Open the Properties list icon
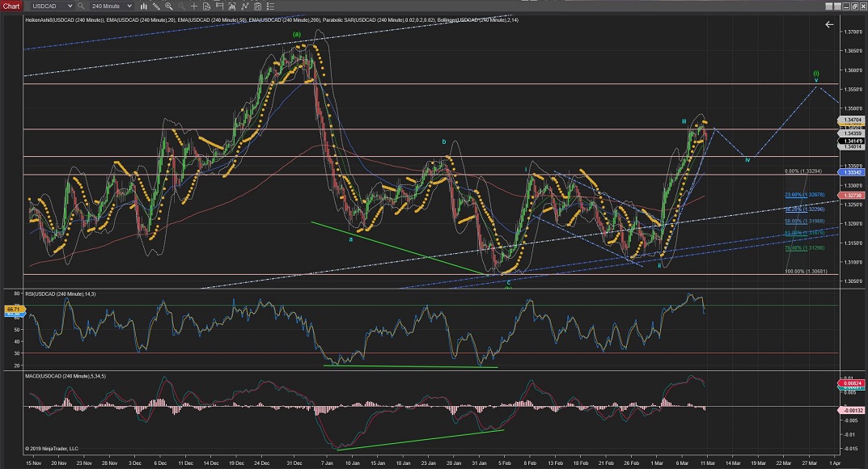The height and width of the screenshot is (469, 868). pyautogui.click(x=270, y=6)
